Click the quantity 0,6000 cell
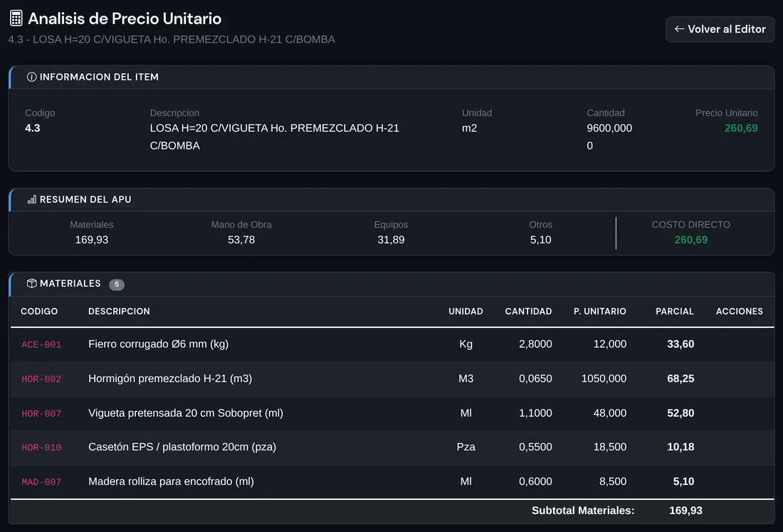 click(x=535, y=481)
